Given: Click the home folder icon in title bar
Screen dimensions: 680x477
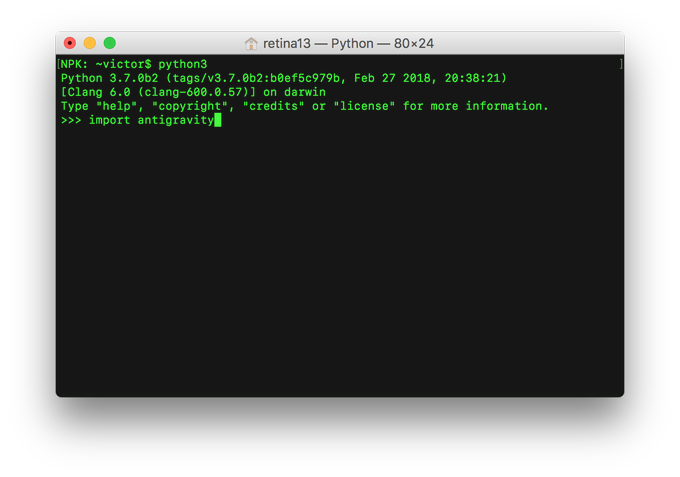Looking at the screenshot, I should (251, 44).
